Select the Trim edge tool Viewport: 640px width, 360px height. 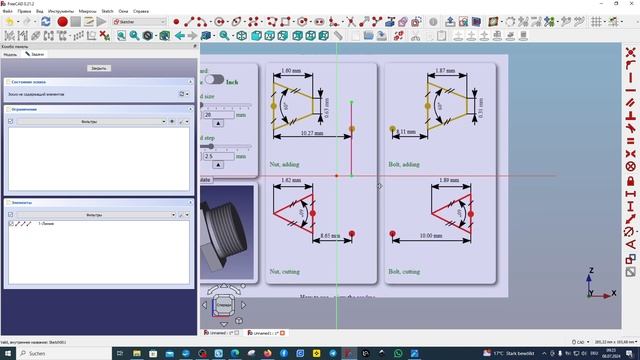click(x=351, y=22)
